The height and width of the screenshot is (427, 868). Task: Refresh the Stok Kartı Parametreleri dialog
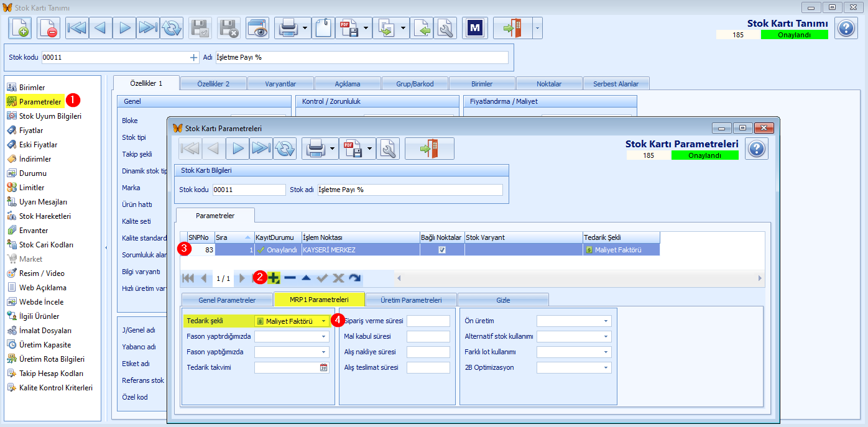[285, 149]
